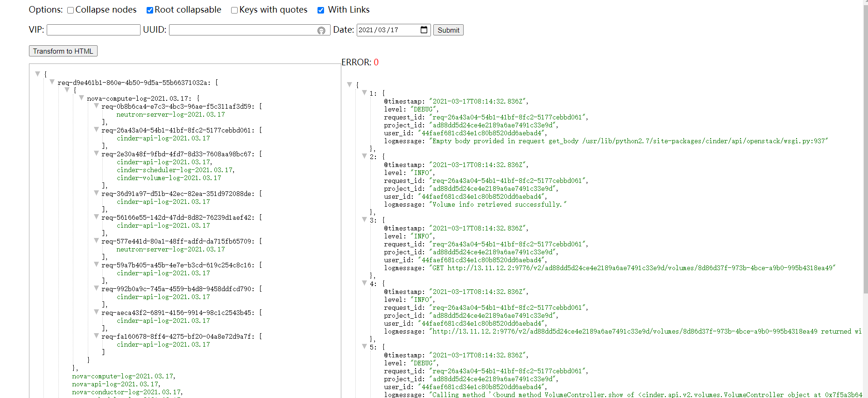The height and width of the screenshot is (398, 868).
Task: Click the GET http://13.11.12.2:9776 logmessage
Action: click(632, 268)
